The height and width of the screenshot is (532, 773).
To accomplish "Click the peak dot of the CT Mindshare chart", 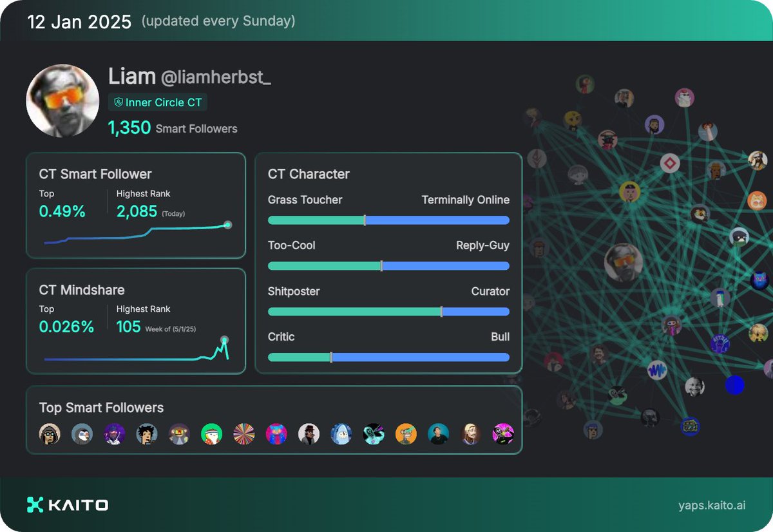I will pos(224,339).
